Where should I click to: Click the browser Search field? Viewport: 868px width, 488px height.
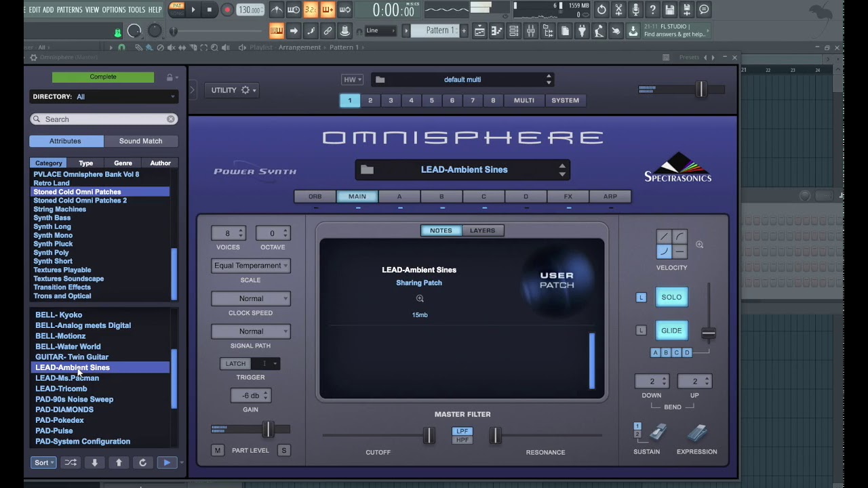point(104,119)
